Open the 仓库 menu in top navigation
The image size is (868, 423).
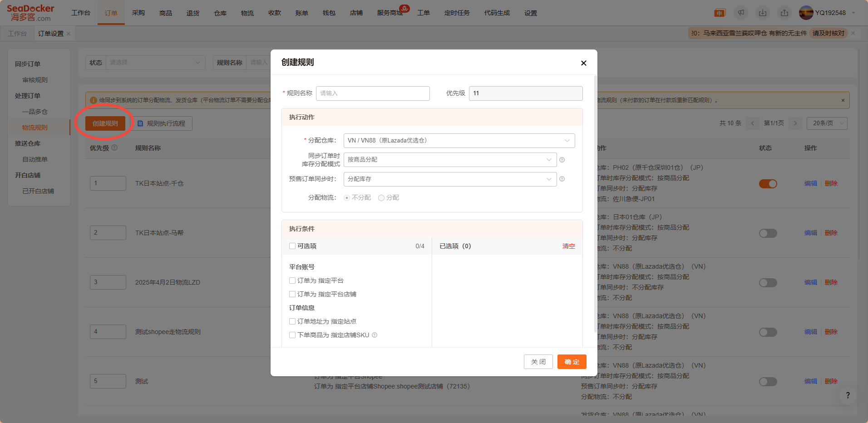[x=220, y=13]
